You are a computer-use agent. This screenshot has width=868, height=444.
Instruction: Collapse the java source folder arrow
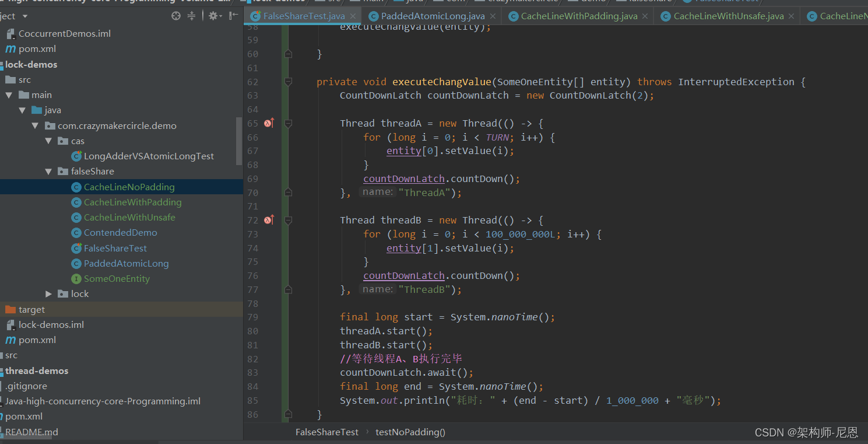pyautogui.click(x=22, y=110)
